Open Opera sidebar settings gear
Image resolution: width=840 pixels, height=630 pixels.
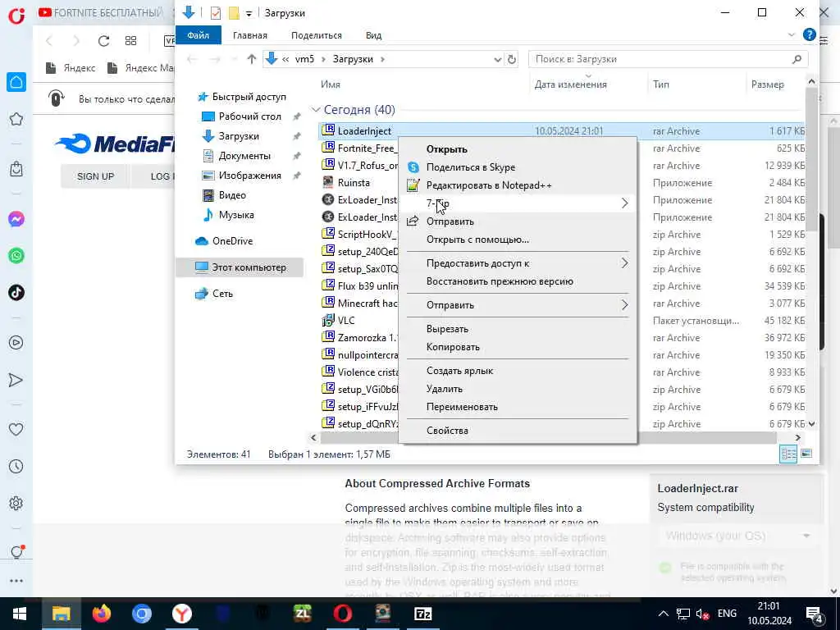(16, 503)
